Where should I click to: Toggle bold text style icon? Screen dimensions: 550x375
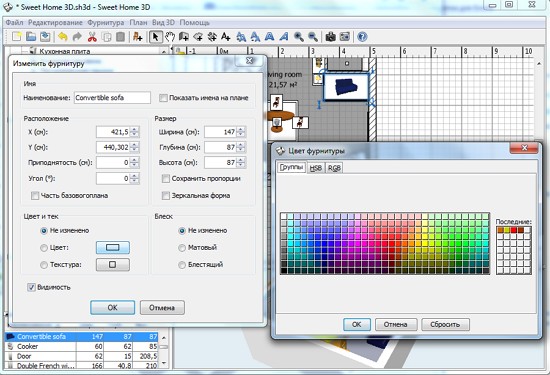(269, 36)
